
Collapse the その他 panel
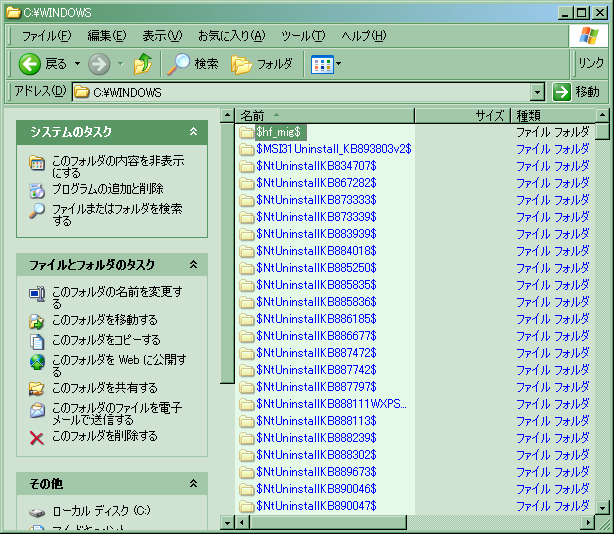coord(193,483)
